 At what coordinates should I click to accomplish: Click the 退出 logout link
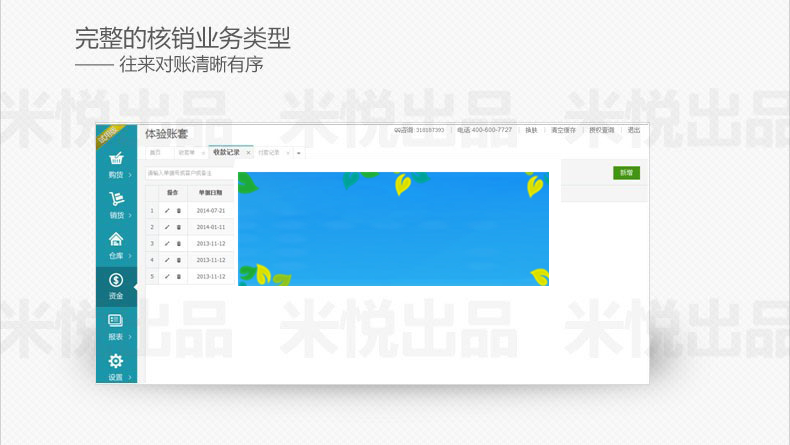(x=634, y=130)
